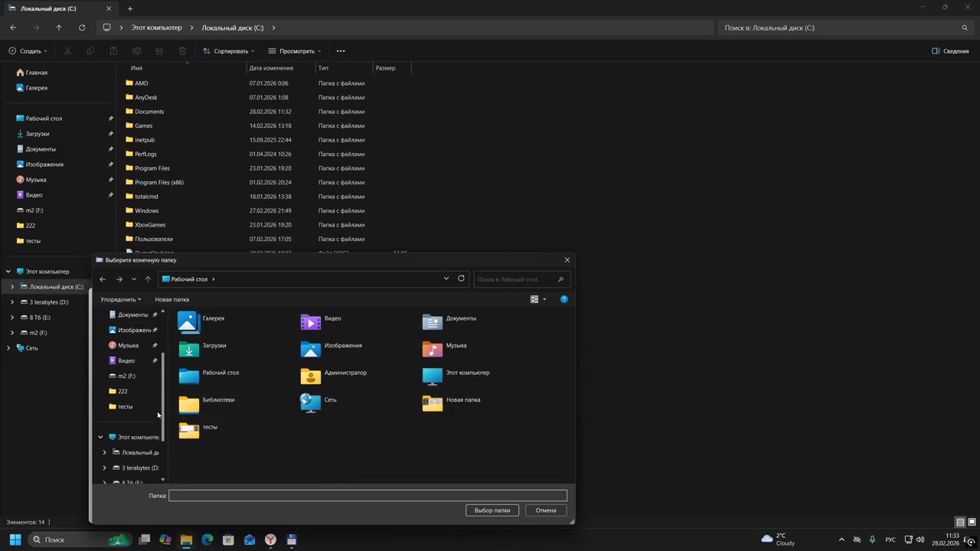Image resolution: width=980 pixels, height=551 pixels.
Task: Open Загрузки in Explorer sidebar
Action: [x=38, y=134]
